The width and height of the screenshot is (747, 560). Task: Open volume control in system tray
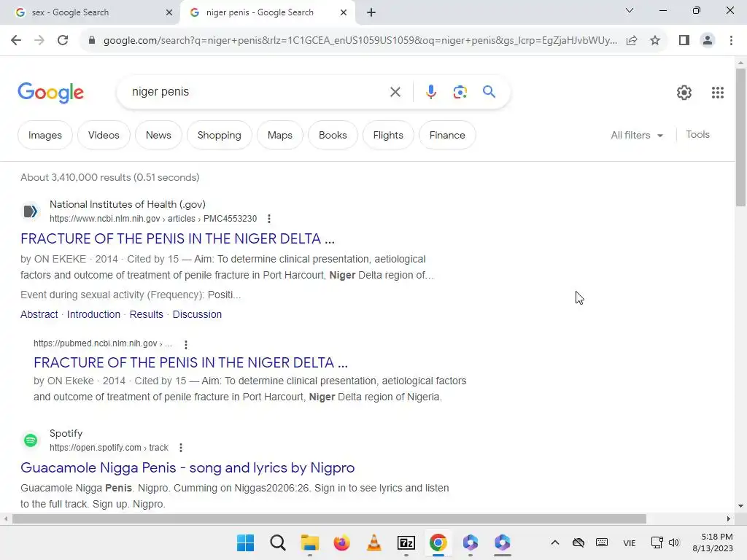[x=673, y=542]
